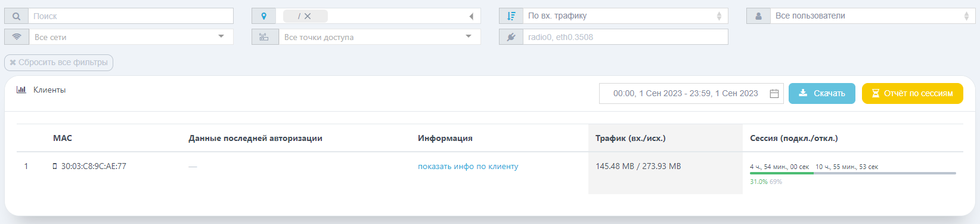The height and width of the screenshot is (224, 980).
Task: Click the session connected/disconnected progress bar
Action: click(852, 173)
